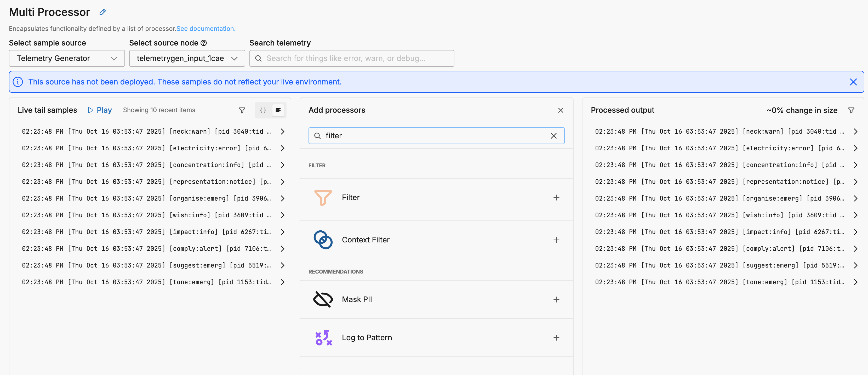Click the Context Filter overlapping circles icon
The height and width of the screenshot is (375, 868).
tap(322, 240)
